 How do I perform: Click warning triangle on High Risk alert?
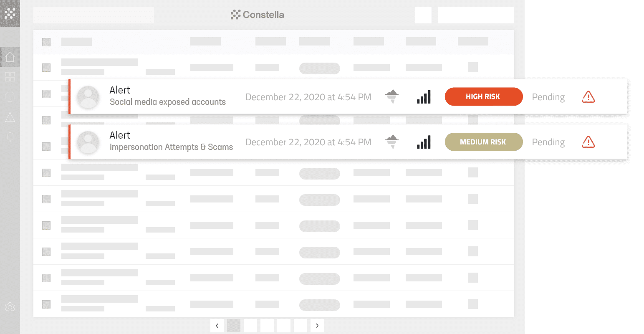[588, 97]
